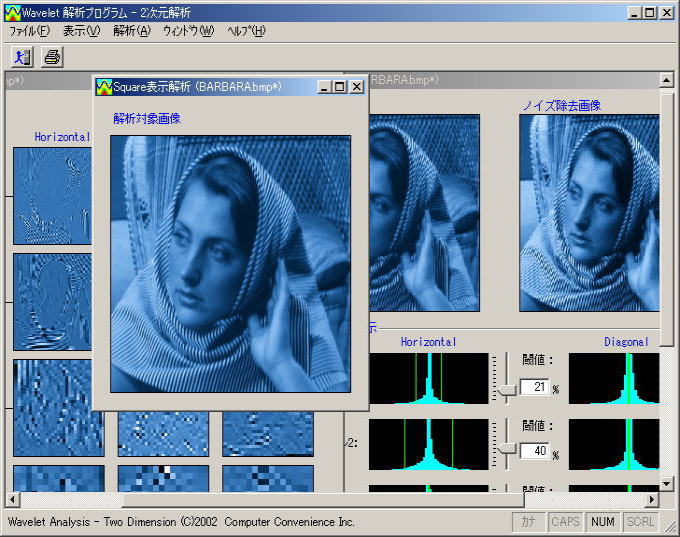Click the threshold slider handle beside 21%
The height and width of the screenshot is (537, 680).
coord(506,390)
